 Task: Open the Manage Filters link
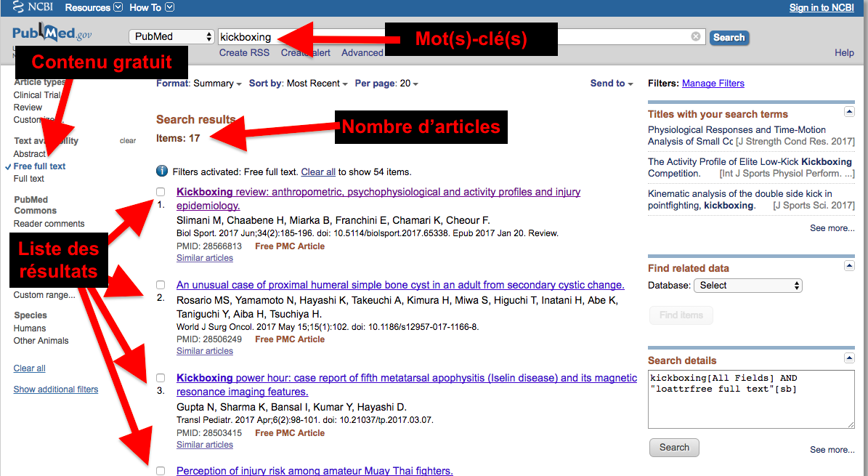click(x=713, y=83)
